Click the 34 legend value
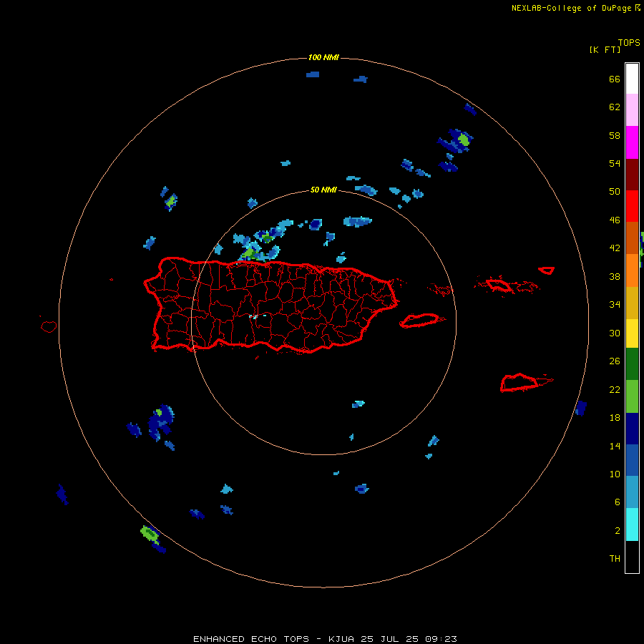 (x=615, y=305)
